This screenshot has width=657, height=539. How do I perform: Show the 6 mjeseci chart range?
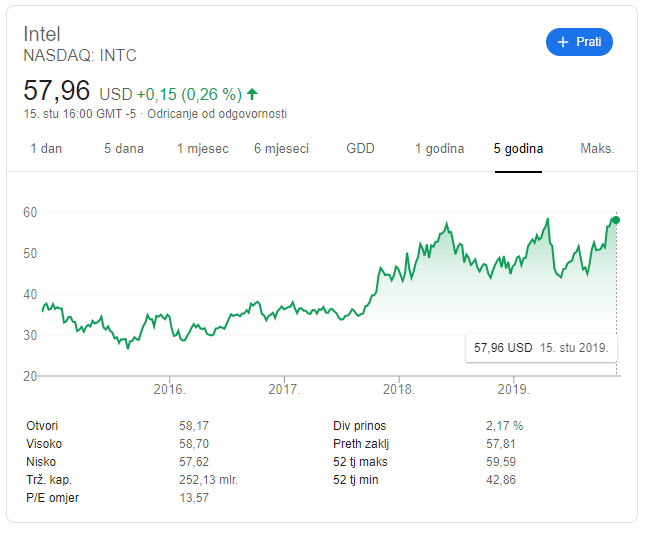(x=282, y=148)
